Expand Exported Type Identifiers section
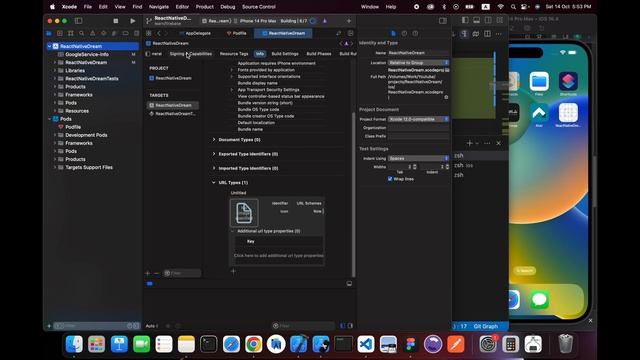The height and width of the screenshot is (360, 640). coord(214,154)
